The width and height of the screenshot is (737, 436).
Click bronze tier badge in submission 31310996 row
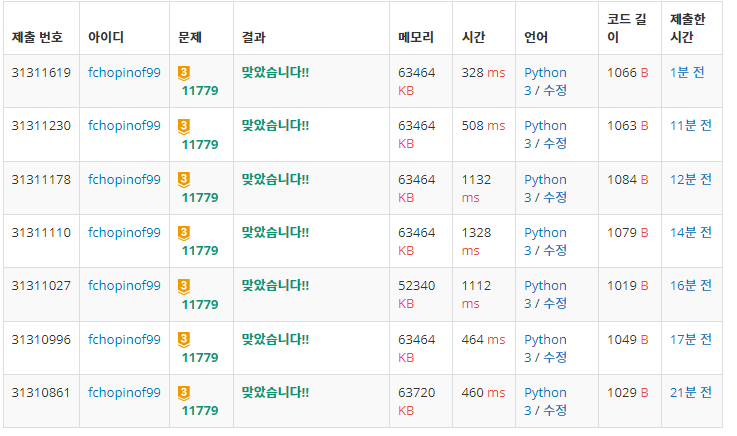coord(184,340)
